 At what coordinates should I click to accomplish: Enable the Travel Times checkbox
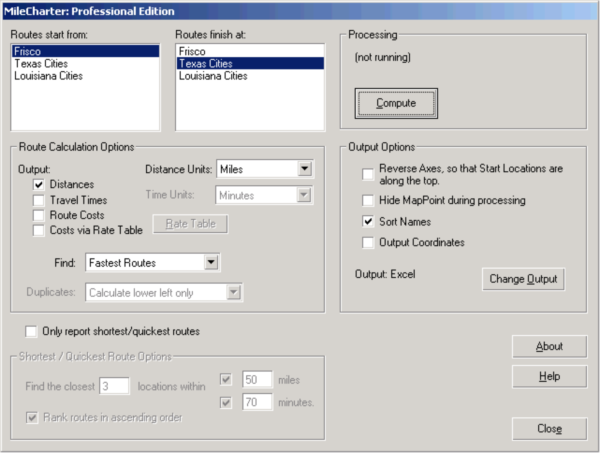(x=38, y=200)
